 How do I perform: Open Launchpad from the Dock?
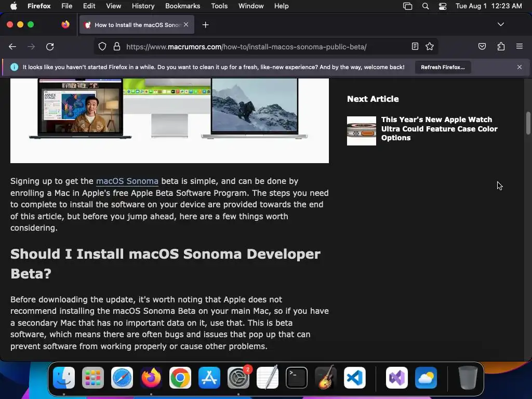(x=93, y=378)
